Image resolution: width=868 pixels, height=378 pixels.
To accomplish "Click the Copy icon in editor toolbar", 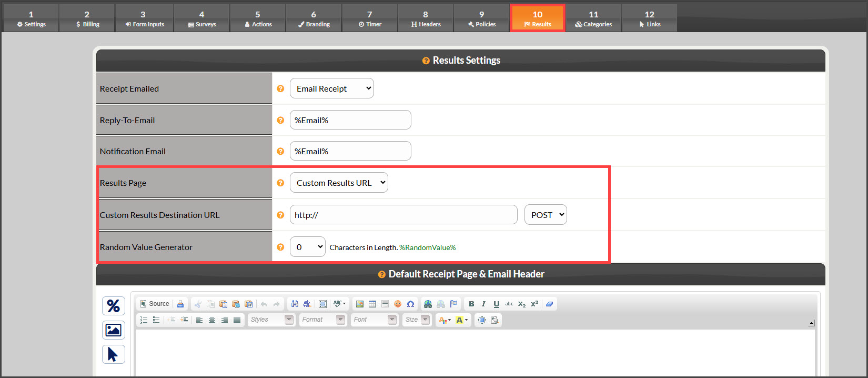I will (x=211, y=304).
